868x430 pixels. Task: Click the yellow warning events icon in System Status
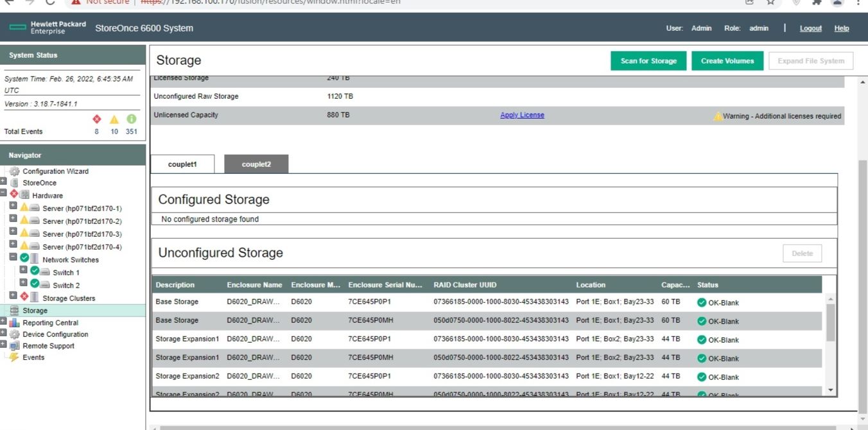point(114,119)
